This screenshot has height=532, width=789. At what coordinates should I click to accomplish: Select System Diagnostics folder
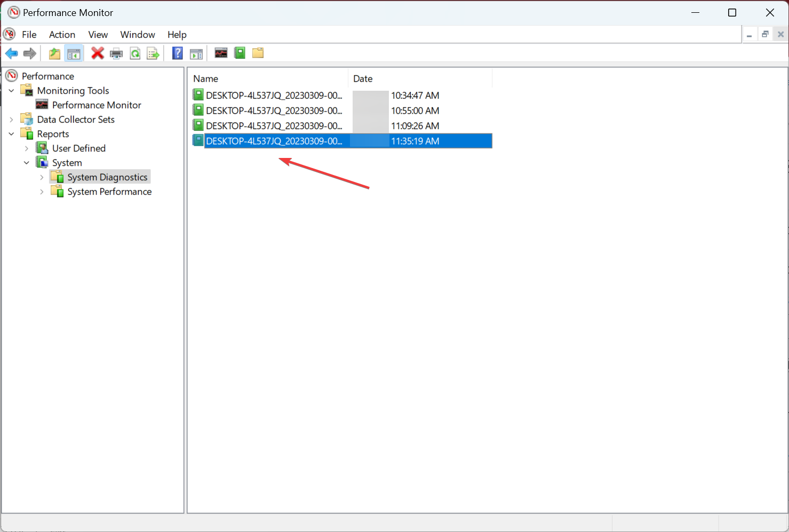(107, 177)
